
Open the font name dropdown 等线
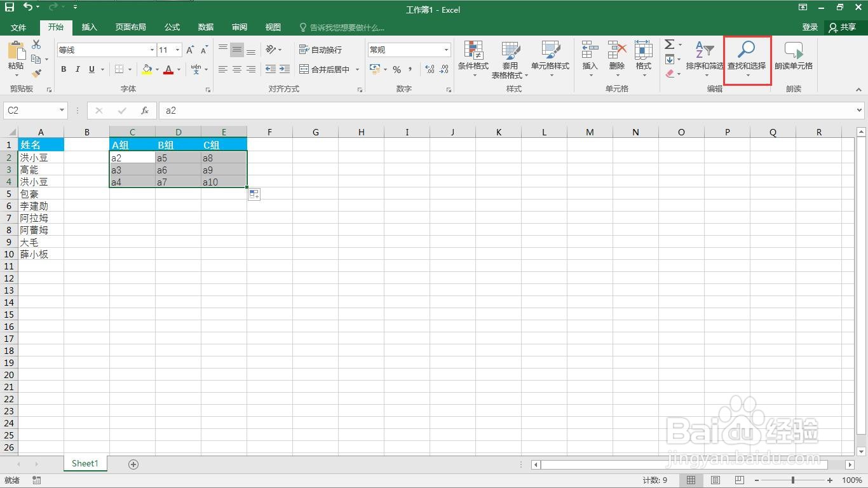coord(152,50)
